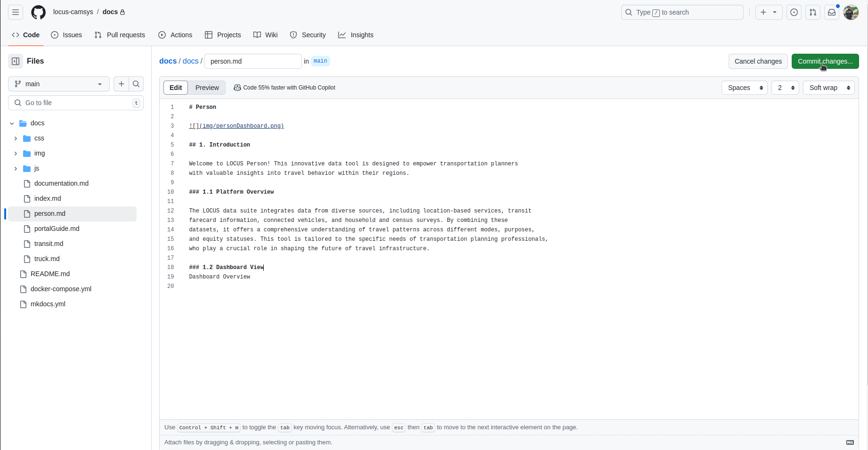868x450 pixels.
Task: Click the add file plus icon
Action: coord(122,84)
